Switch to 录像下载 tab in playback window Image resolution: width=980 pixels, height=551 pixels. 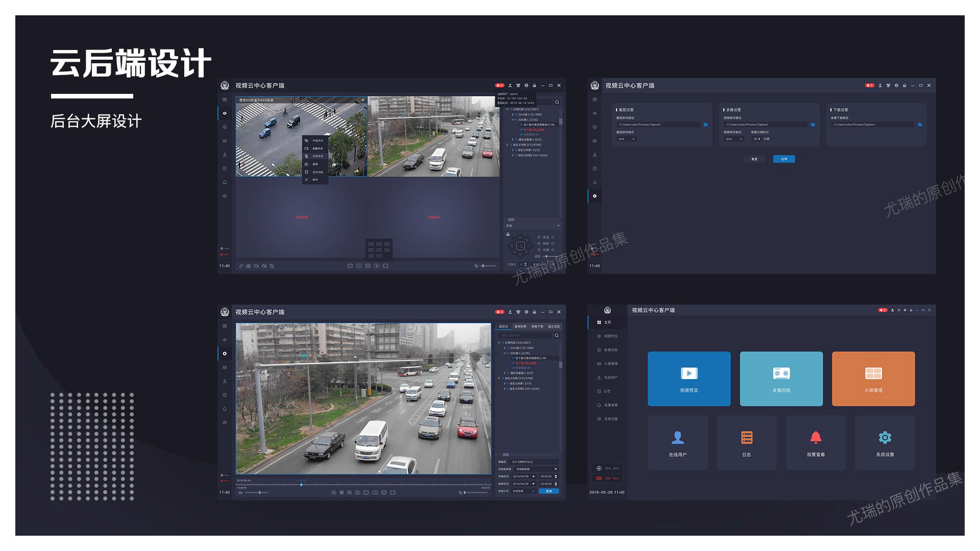[x=537, y=326]
